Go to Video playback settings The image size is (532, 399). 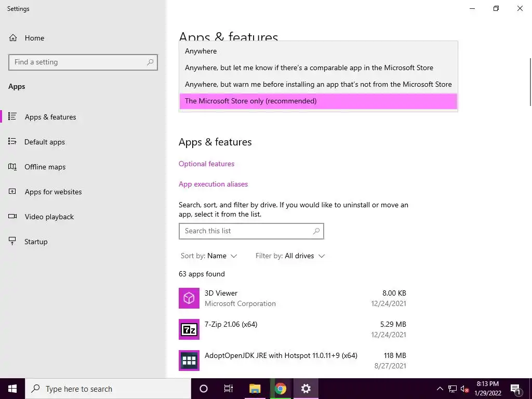(49, 217)
